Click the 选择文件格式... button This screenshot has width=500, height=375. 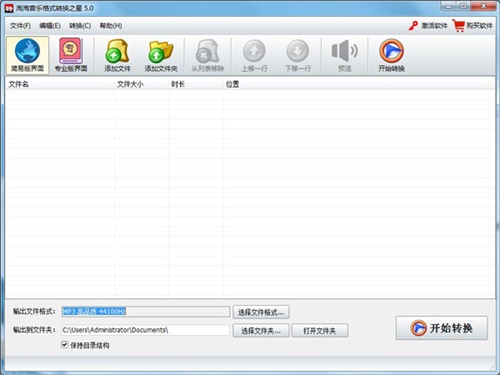point(261,312)
